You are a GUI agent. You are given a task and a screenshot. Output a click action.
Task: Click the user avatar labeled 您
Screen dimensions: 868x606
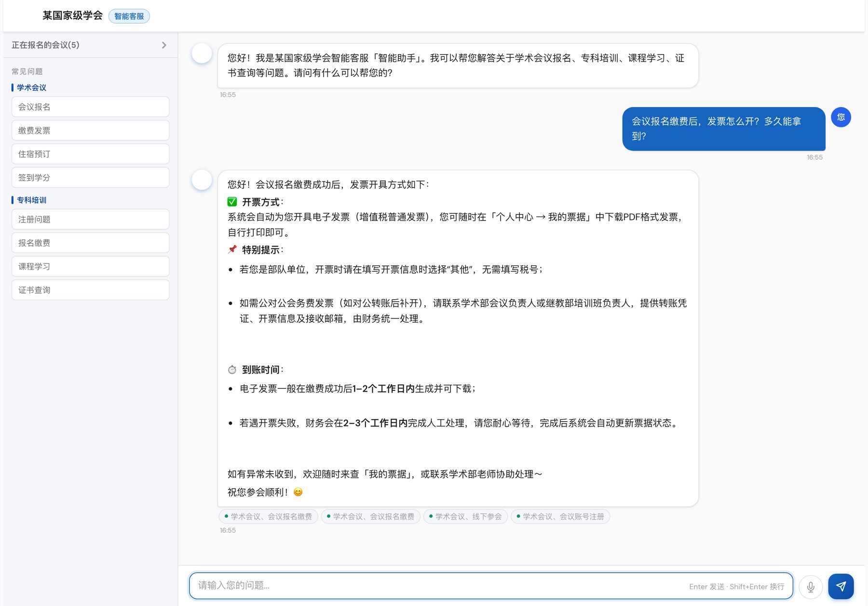tap(841, 117)
